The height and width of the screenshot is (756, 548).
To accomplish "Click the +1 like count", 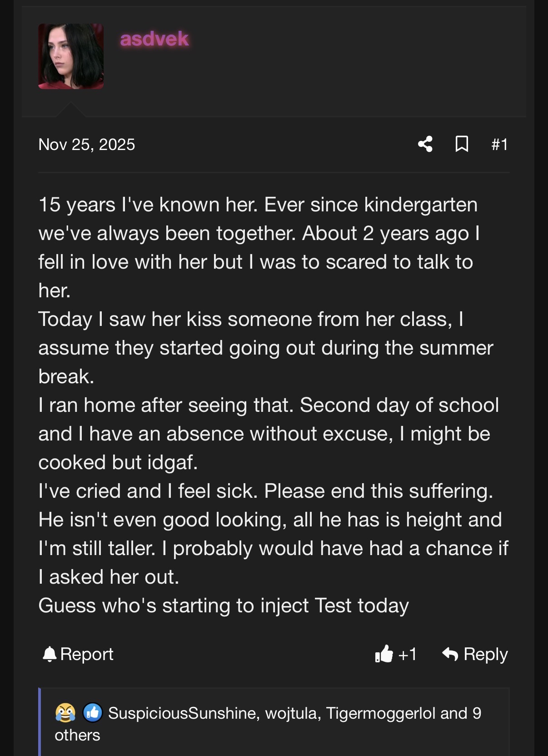I will [x=408, y=654].
